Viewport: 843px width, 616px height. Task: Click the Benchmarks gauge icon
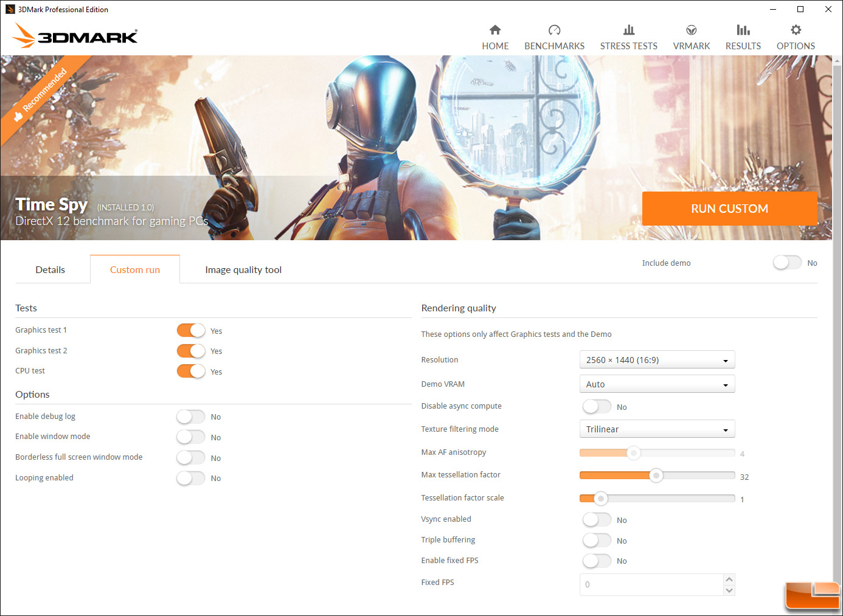tap(554, 30)
